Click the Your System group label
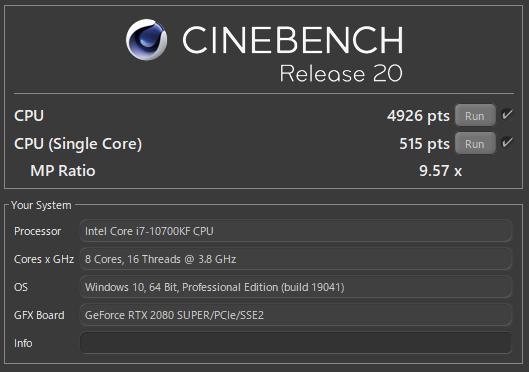529x372 pixels. [41, 205]
